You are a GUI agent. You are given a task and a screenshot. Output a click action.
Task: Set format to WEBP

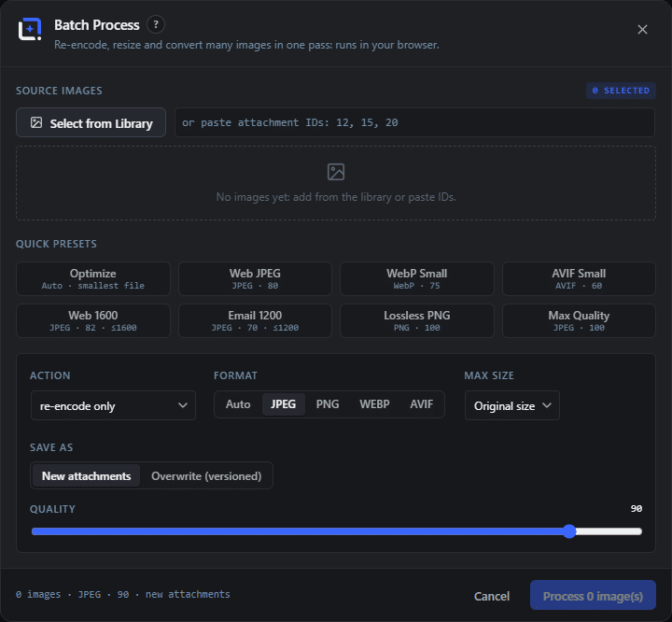374,404
